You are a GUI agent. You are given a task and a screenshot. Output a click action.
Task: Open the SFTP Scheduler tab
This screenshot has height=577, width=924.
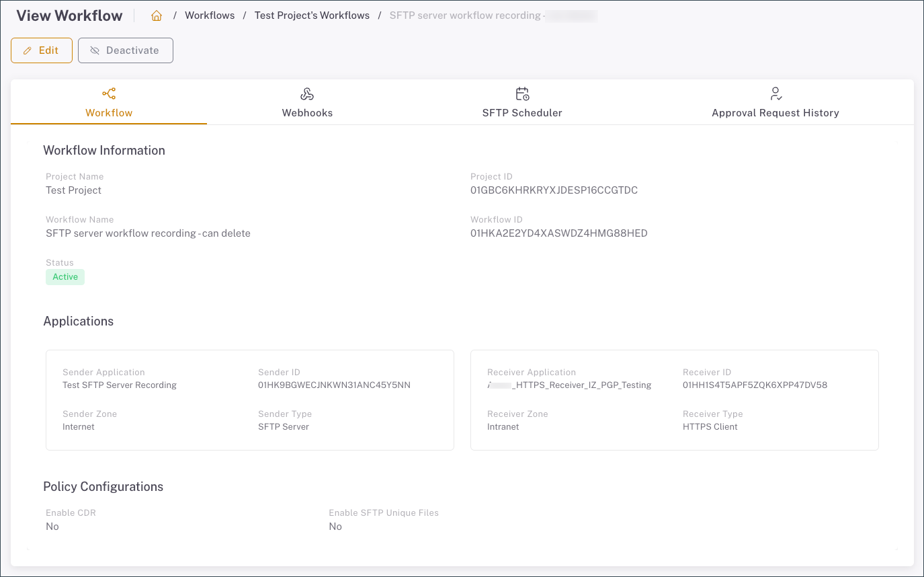tap(522, 103)
